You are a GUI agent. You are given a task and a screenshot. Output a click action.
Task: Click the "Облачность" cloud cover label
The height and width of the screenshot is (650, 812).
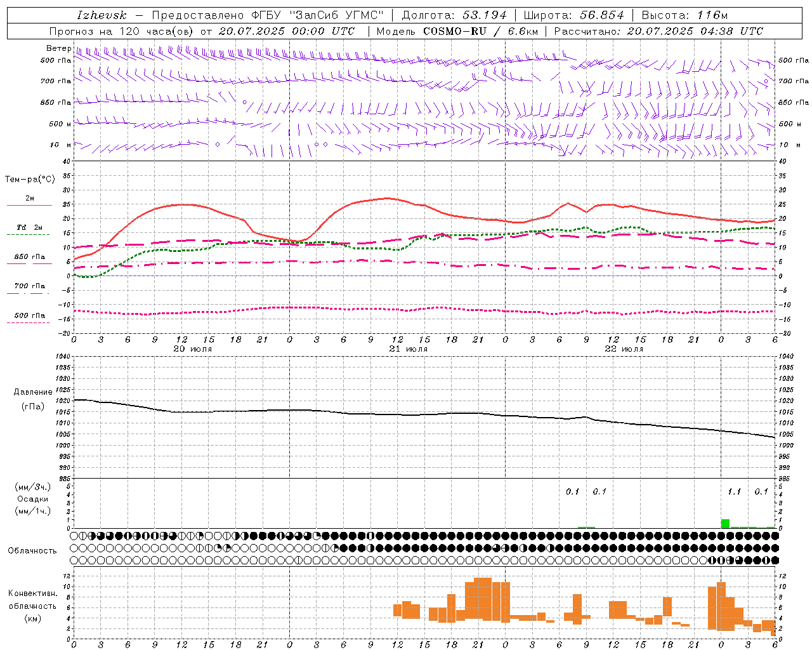pyautogui.click(x=32, y=550)
